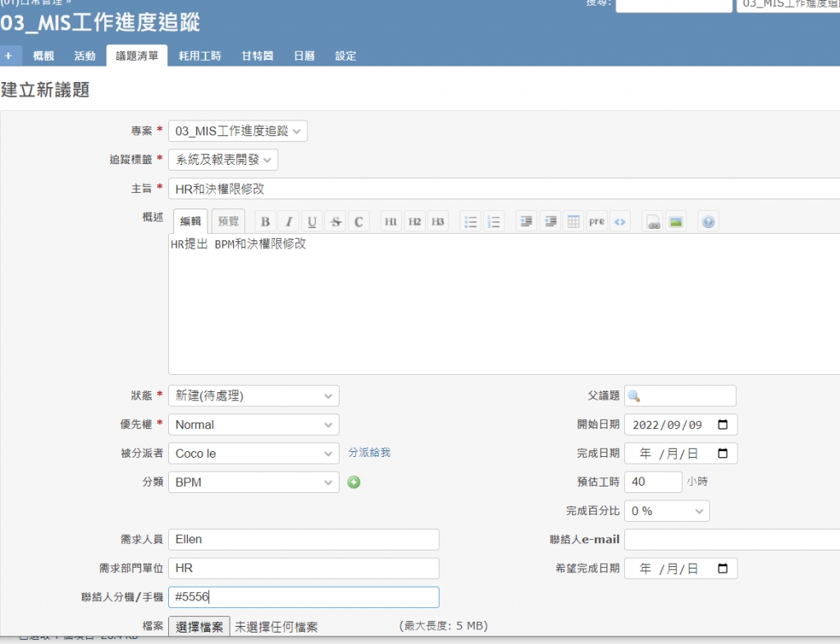The image size is (840, 644).
Task: Apply H1 heading formatting
Action: (x=391, y=222)
